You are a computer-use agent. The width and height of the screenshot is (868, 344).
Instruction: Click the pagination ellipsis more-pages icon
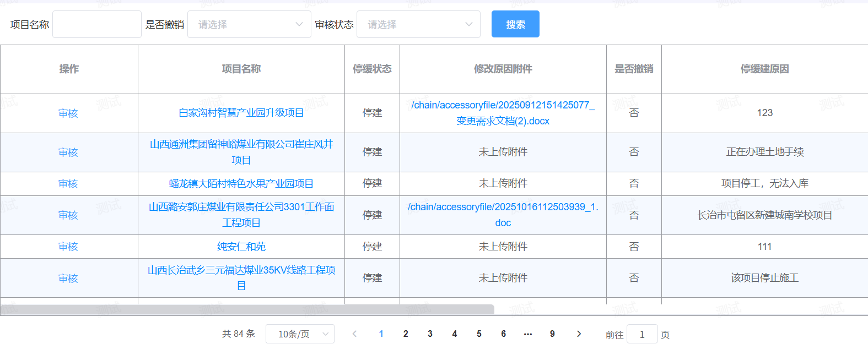tap(528, 334)
